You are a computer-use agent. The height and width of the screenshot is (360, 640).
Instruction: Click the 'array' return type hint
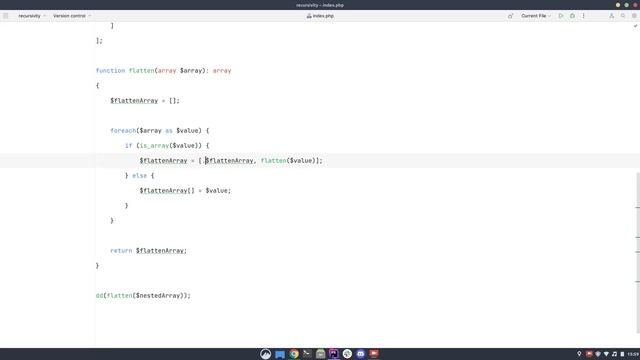[222, 71]
